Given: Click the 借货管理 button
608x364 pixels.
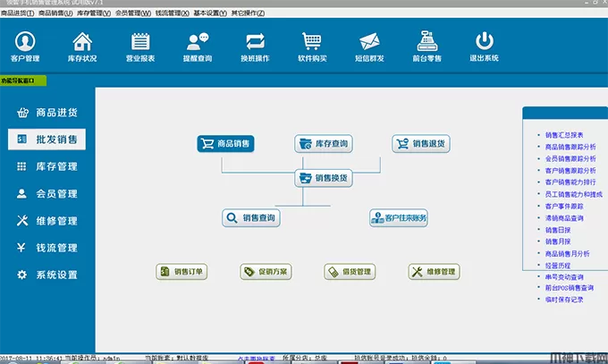Looking at the screenshot, I should pyautogui.click(x=350, y=272).
